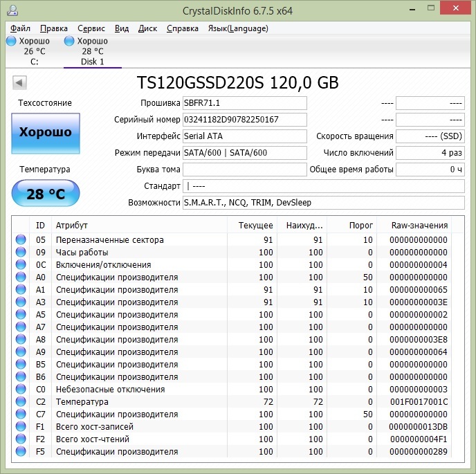Click the status orb for attribute 09 row
Image resolution: width=476 pixels, height=474 pixels.
coord(20,253)
